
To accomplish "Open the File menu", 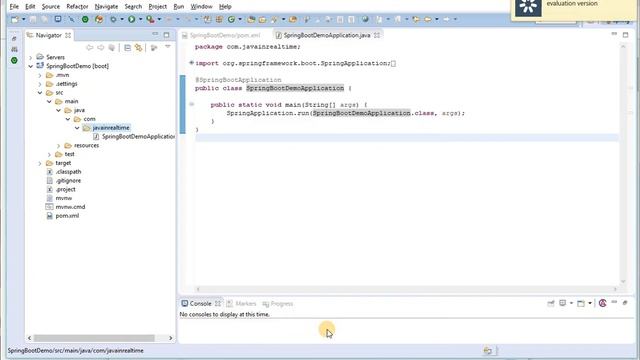I will [x=14, y=7].
